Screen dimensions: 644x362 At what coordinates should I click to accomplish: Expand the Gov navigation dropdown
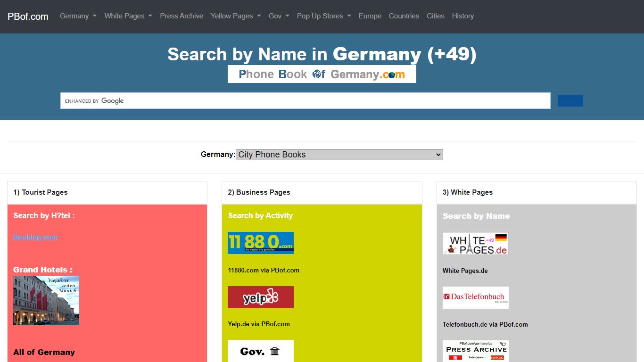coord(279,16)
